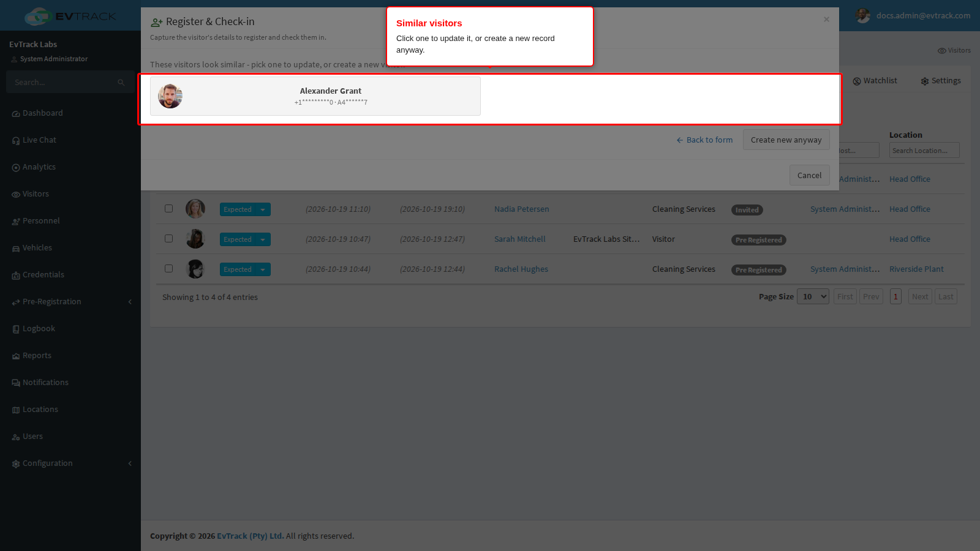This screenshot has width=980, height=551.
Task: Click the Vehicles sidebar icon
Action: pos(16,249)
